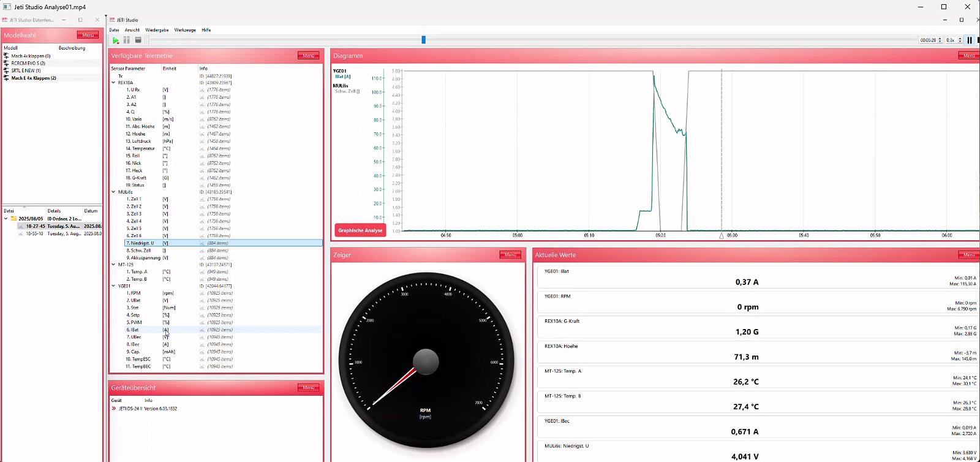Open Menu in the Aktuelle Werte panel
The height and width of the screenshot is (462, 980).
[x=969, y=255]
